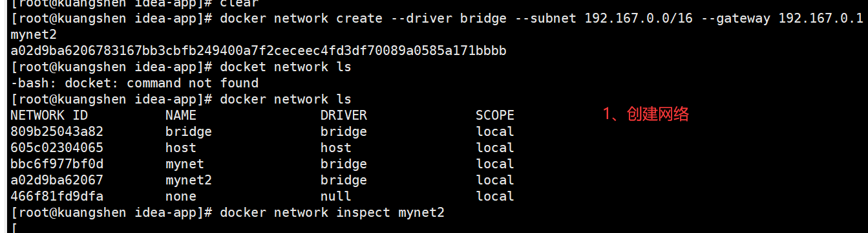Viewport: 868px width, 233px height.
Task: Click the host driver entry
Action: [x=336, y=148]
